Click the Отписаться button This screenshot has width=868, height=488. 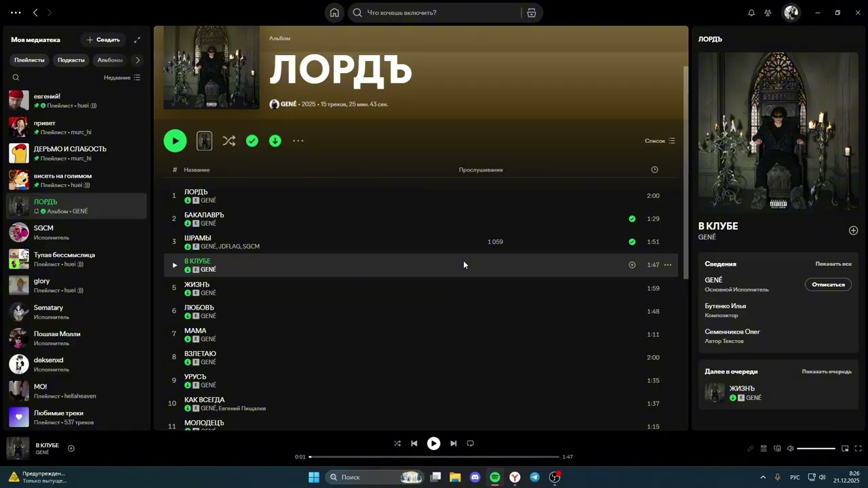[828, 285]
